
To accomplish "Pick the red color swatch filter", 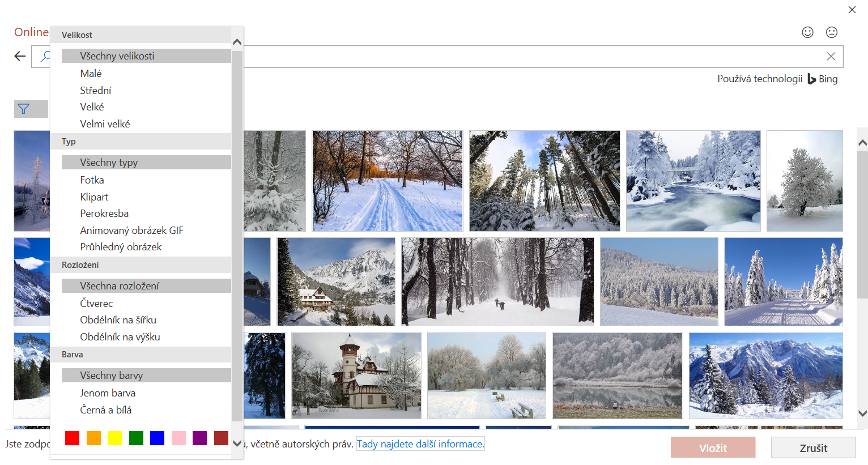I will point(72,438).
